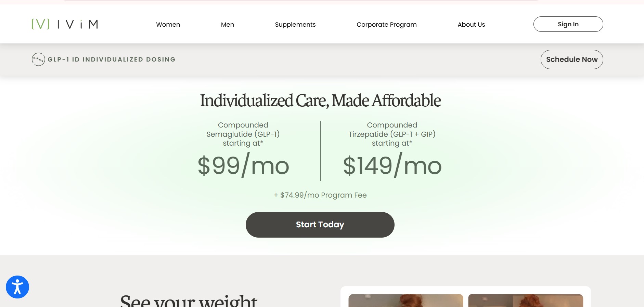Click the GLP-1 ID Individualized Dosing label

pyautogui.click(x=112, y=59)
